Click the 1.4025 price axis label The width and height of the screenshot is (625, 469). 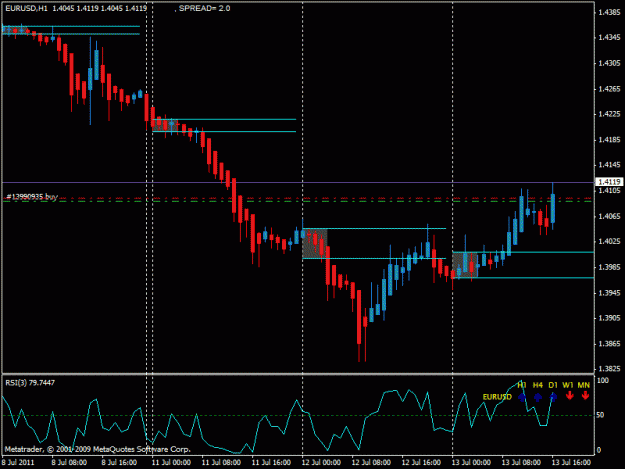(609, 241)
